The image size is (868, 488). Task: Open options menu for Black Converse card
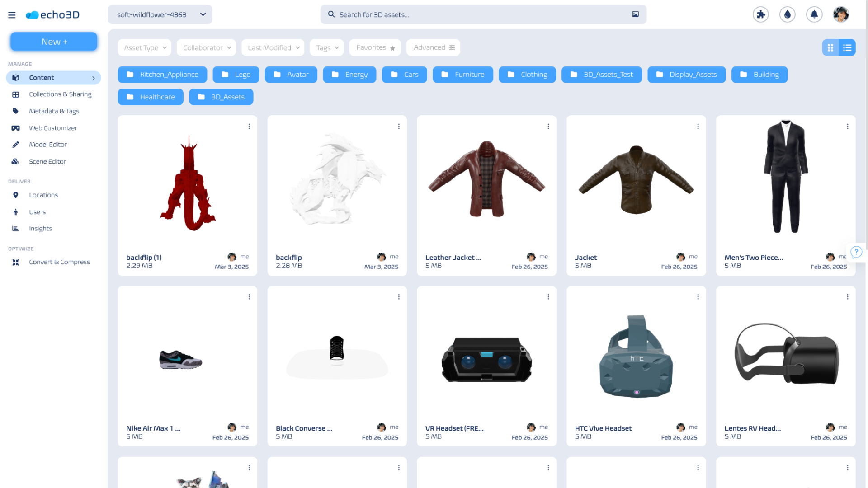point(399,297)
